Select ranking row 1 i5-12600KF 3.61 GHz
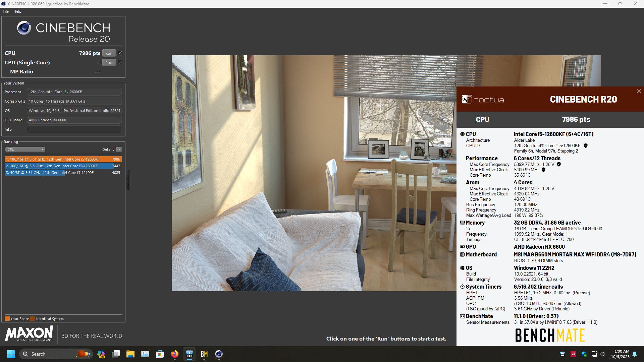 (63, 159)
